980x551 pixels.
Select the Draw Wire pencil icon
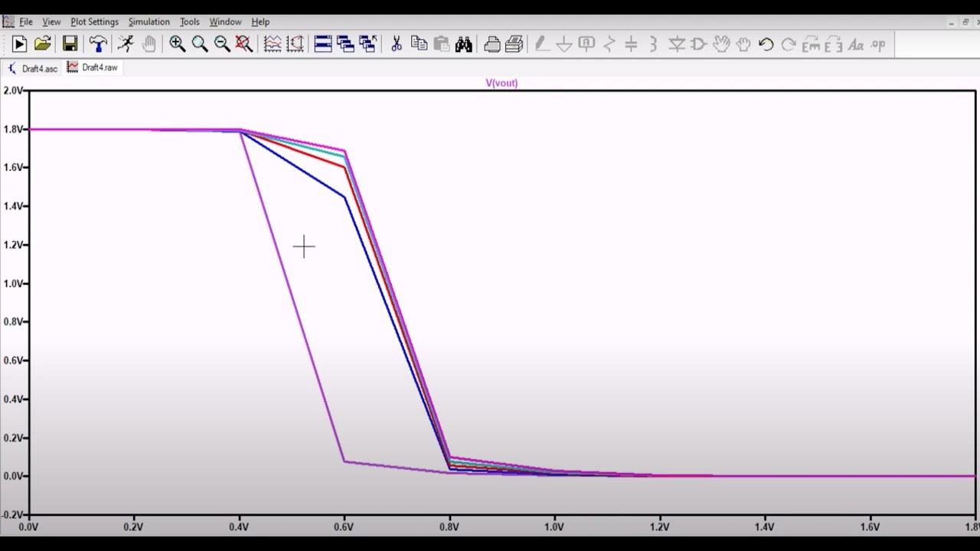pos(542,44)
